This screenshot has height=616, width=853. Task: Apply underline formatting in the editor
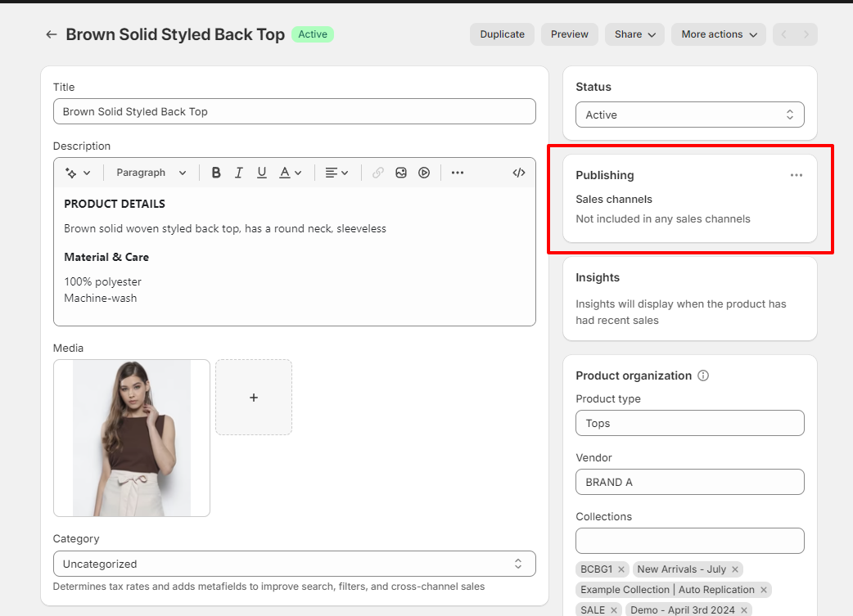[261, 173]
